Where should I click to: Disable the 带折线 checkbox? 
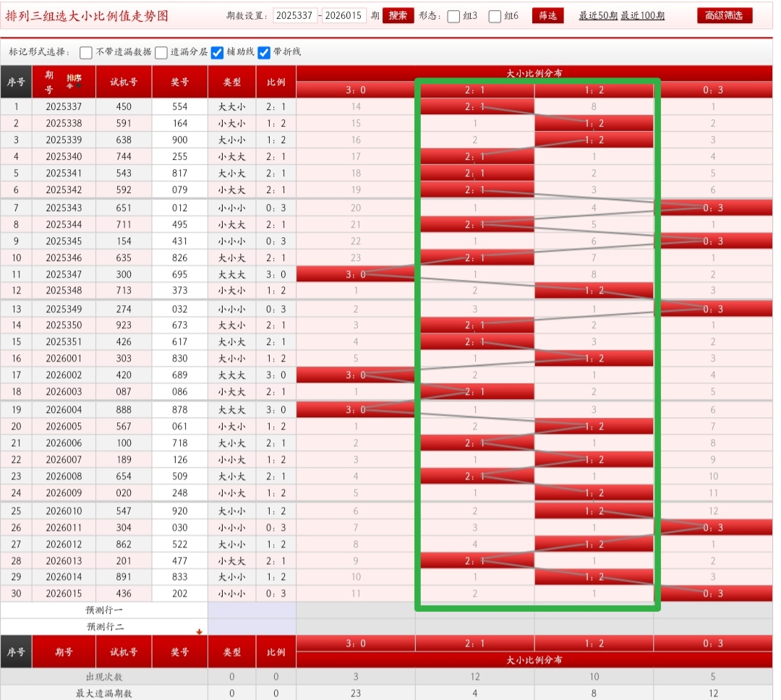(264, 52)
